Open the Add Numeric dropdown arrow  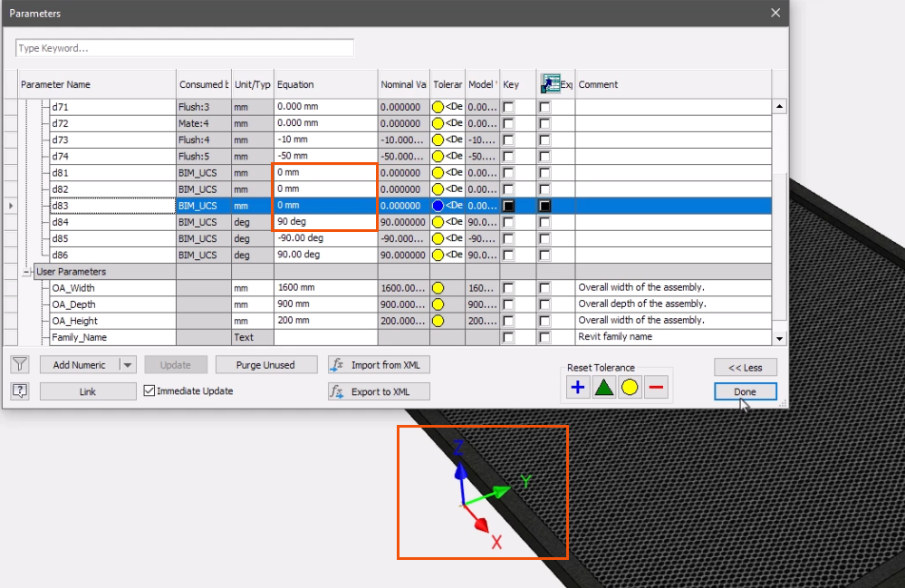tap(128, 365)
